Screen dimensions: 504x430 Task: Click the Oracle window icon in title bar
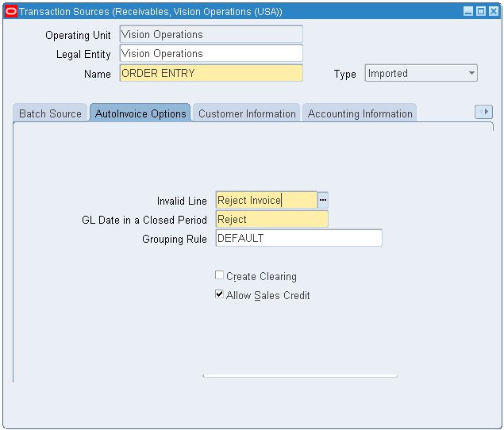pos(11,12)
